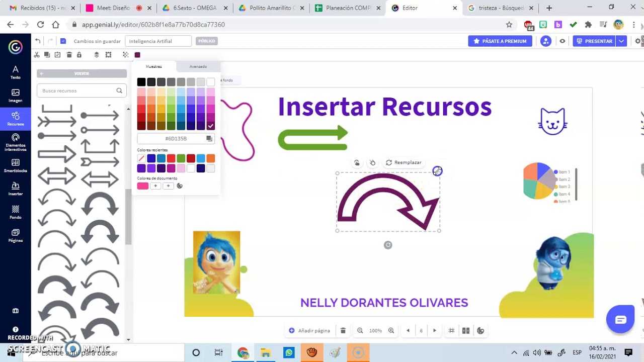644x362 pixels.
Task: Pick the pink document color swatch
Action: click(x=143, y=186)
